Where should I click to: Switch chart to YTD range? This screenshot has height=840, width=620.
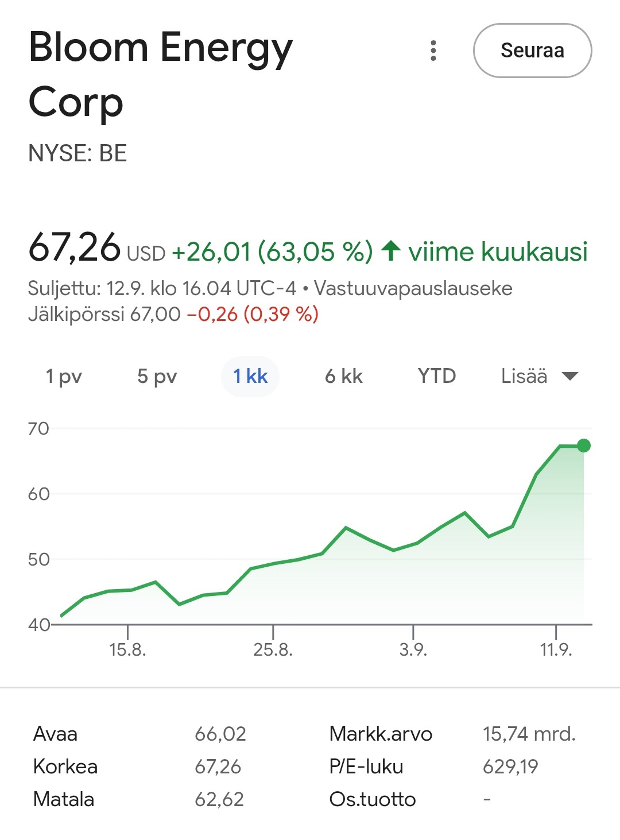tap(437, 377)
